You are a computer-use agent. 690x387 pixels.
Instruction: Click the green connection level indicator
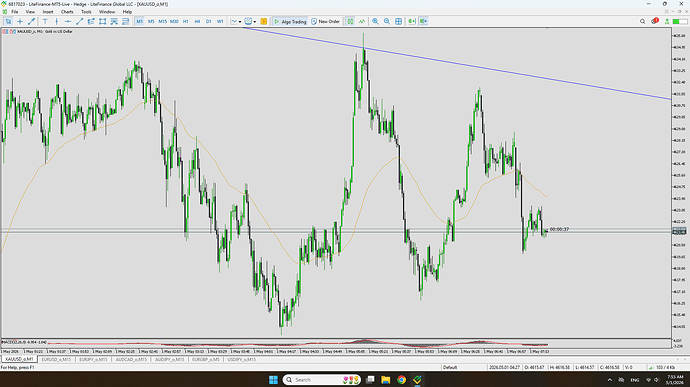coord(679,21)
